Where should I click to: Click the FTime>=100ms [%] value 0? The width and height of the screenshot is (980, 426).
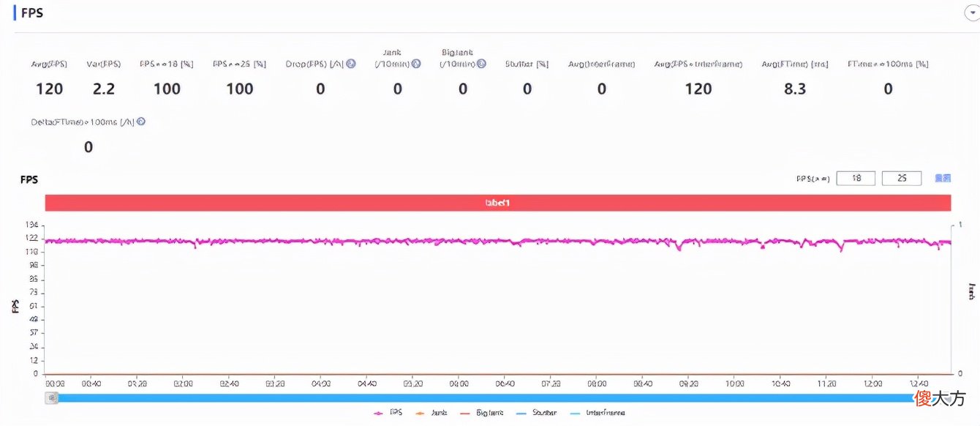coord(888,89)
